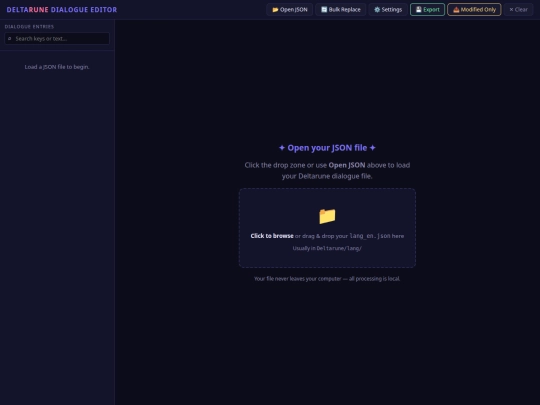Viewport: 540px width, 405px height.
Task: Click the green Export button
Action: 427,10
